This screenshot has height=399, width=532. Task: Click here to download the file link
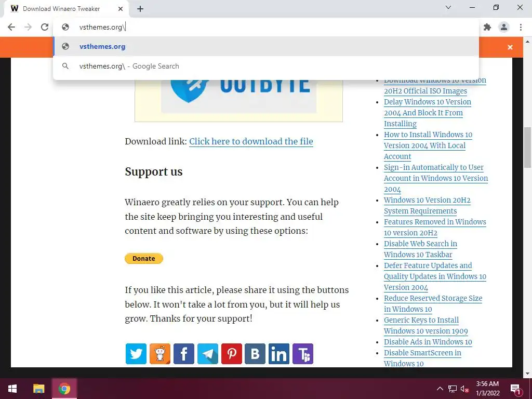pos(251,141)
